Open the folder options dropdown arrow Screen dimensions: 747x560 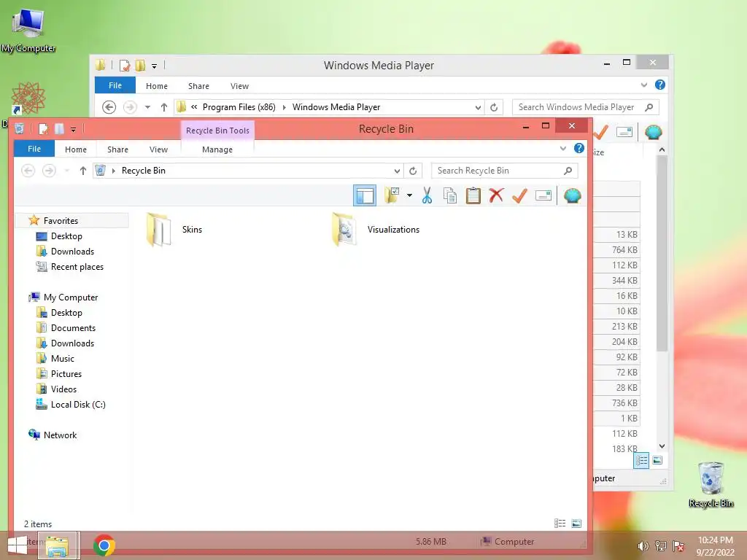tap(409, 195)
